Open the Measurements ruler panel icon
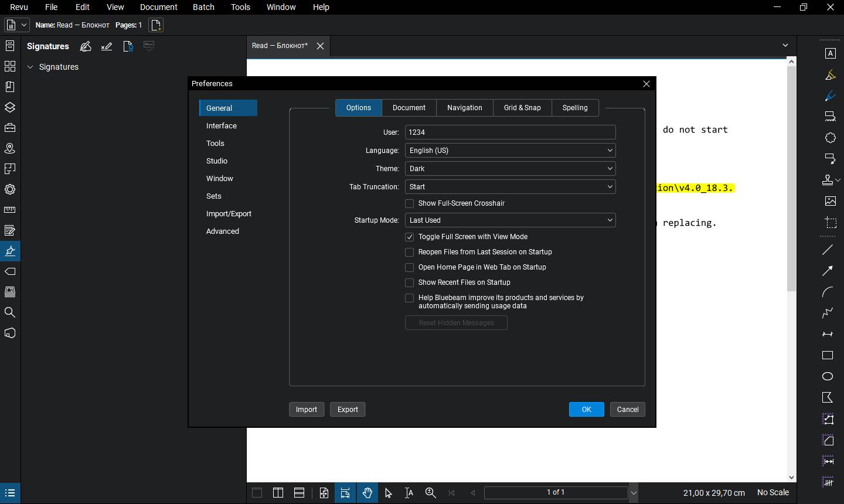 pos(10,210)
